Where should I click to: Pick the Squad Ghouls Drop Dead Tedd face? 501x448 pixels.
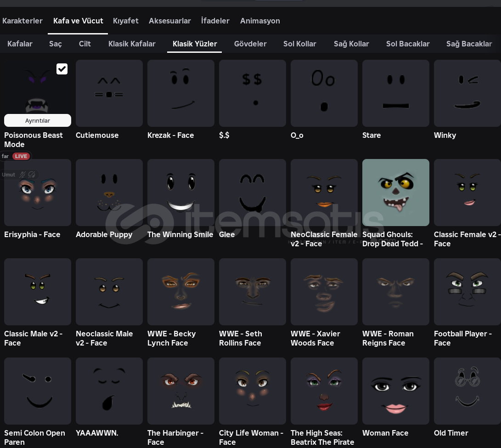(x=395, y=193)
